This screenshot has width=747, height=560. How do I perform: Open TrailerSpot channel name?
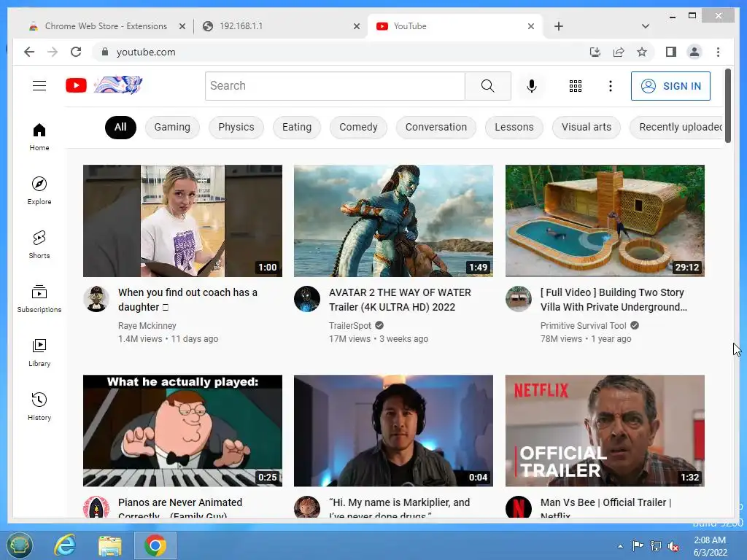(x=349, y=326)
